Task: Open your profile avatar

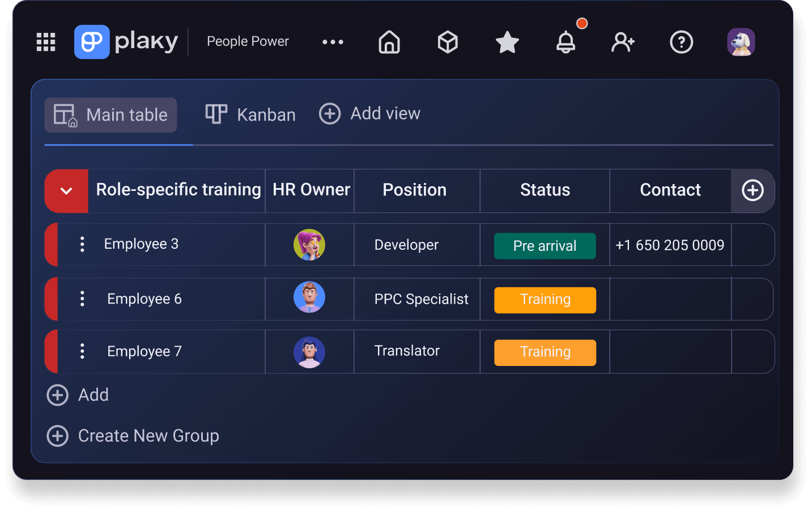Action: pyautogui.click(x=741, y=41)
